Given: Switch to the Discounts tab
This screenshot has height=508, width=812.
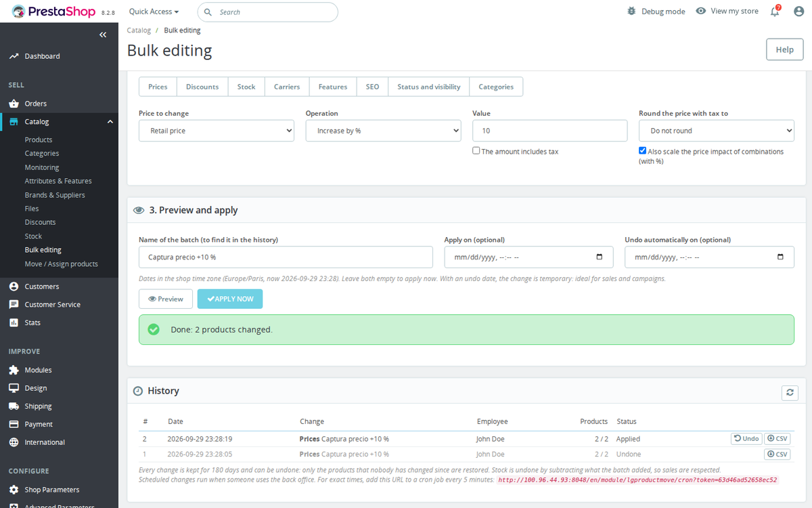Looking at the screenshot, I should click(202, 87).
